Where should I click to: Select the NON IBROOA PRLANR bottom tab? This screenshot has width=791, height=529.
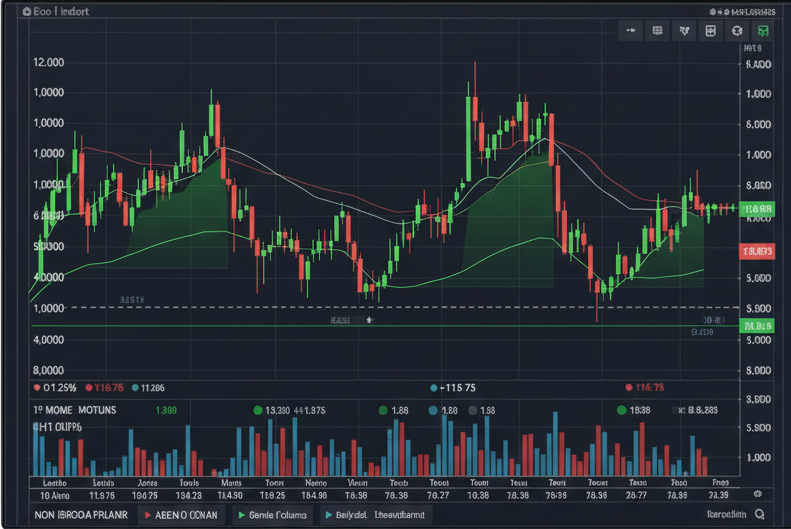81,515
